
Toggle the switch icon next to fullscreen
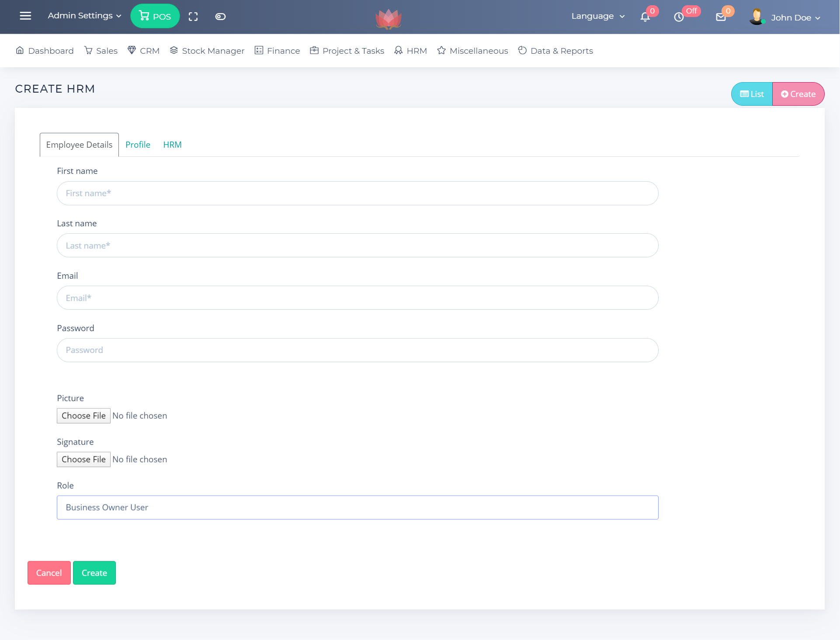pyautogui.click(x=220, y=17)
